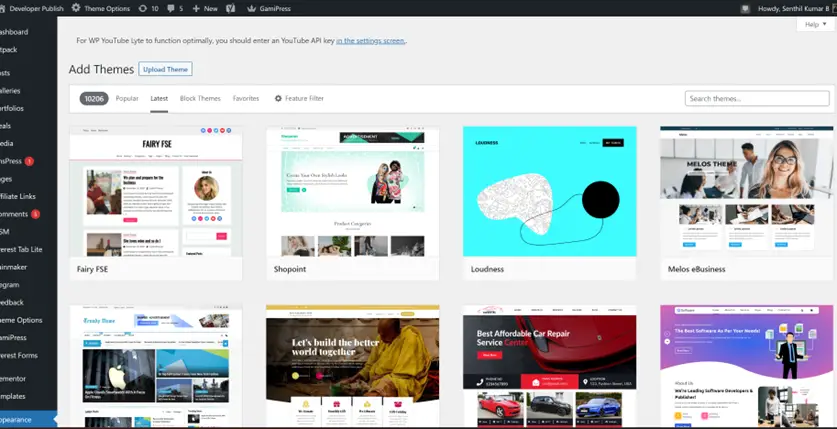
Task: Focus the Search themes input field
Action: click(x=757, y=99)
